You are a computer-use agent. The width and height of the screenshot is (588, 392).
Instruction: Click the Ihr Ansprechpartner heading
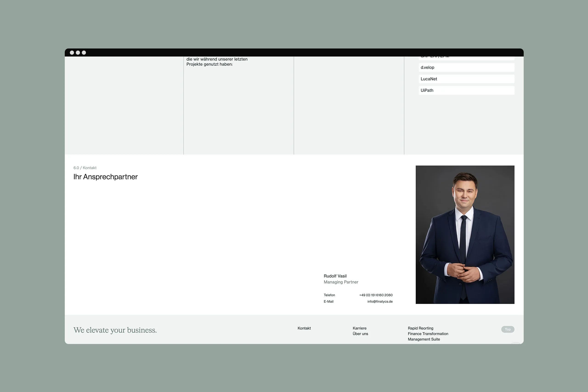[105, 177]
